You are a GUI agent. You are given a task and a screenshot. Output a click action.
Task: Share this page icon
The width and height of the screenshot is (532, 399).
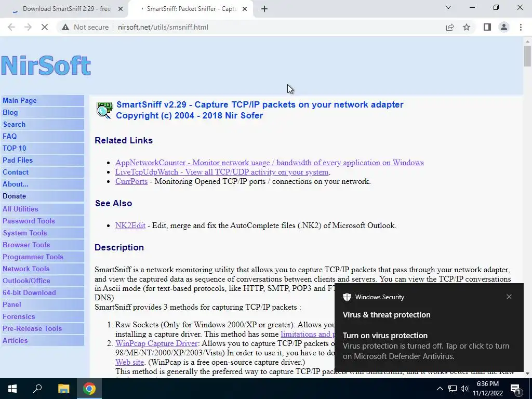450,27
